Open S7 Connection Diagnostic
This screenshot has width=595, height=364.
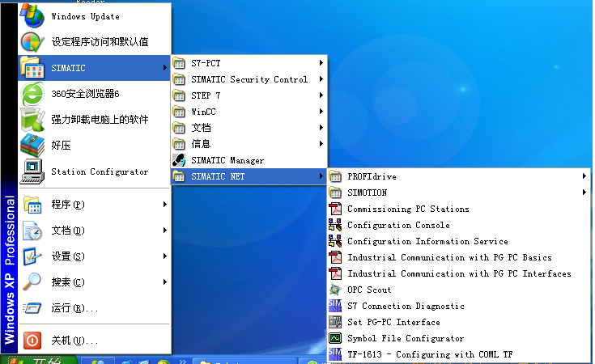pyautogui.click(x=459, y=306)
